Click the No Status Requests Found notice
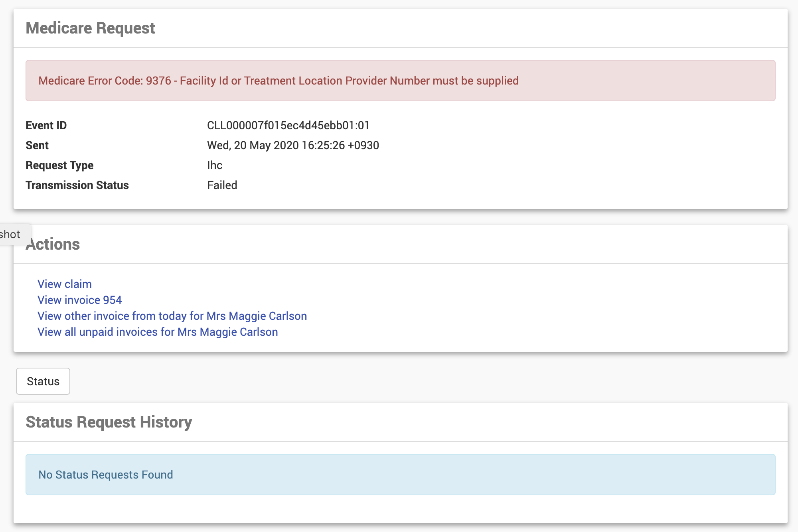Image resolution: width=798 pixels, height=532 pixels. click(106, 475)
